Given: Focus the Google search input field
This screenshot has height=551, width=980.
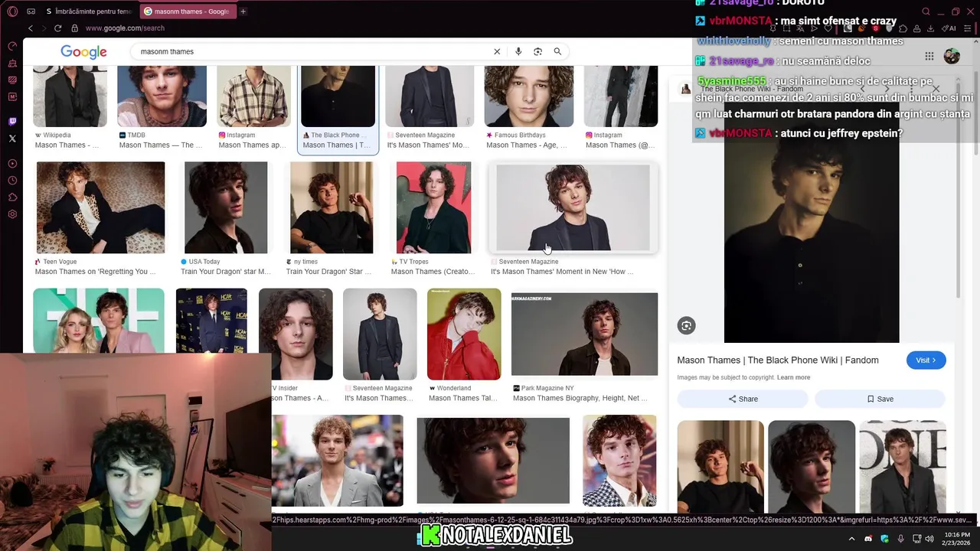Looking at the screenshot, I should (x=314, y=51).
